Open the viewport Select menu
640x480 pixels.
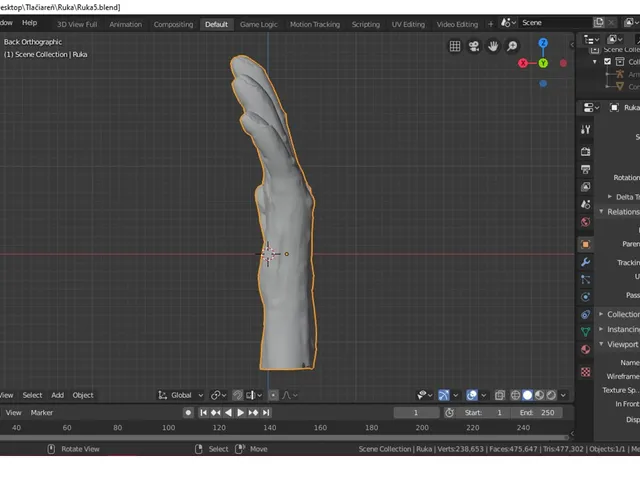click(32, 395)
